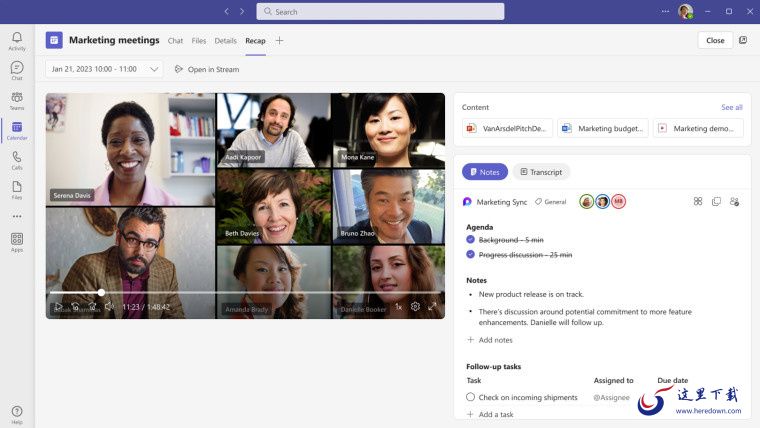Change the 1x playback speed
The height and width of the screenshot is (428, 760).
pos(398,306)
